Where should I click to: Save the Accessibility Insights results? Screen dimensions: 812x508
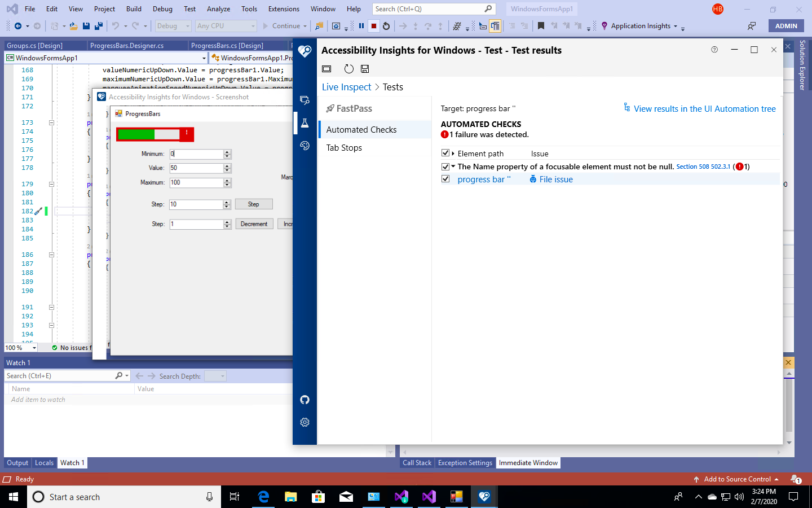point(364,68)
